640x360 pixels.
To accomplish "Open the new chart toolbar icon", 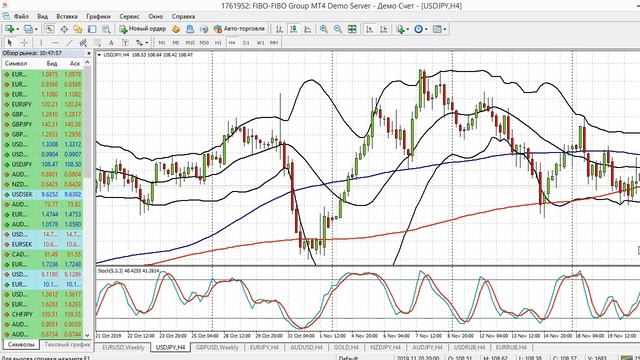I will (9, 29).
